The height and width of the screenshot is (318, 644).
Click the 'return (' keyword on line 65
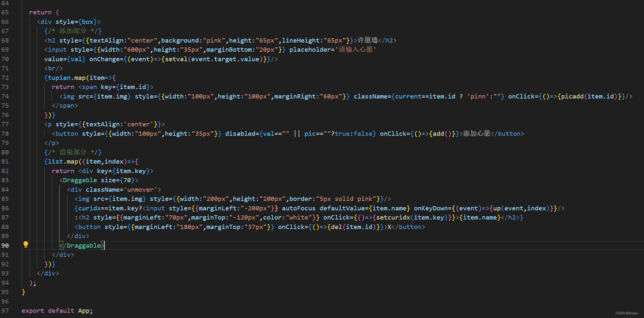pyautogui.click(x=44, y=12)
